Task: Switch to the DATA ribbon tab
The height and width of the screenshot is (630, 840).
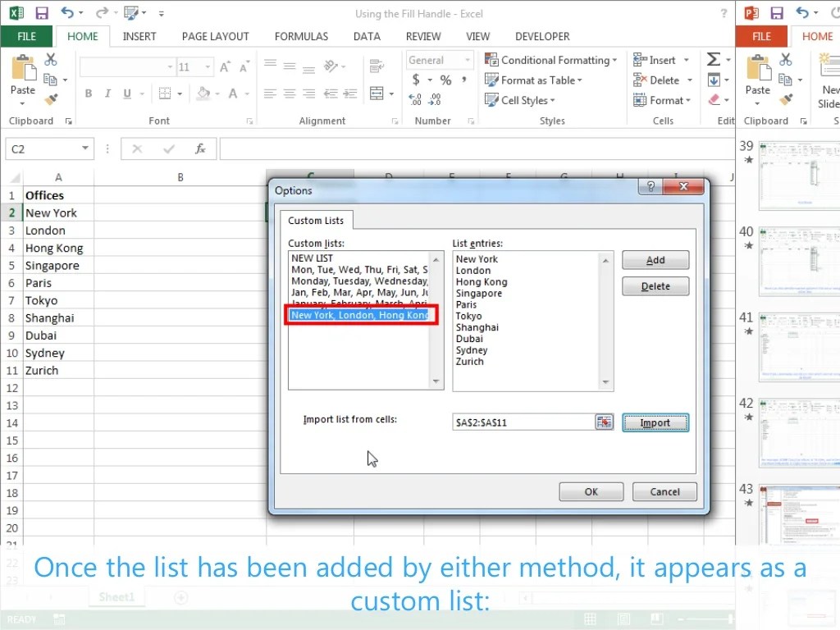Action: 367,36
